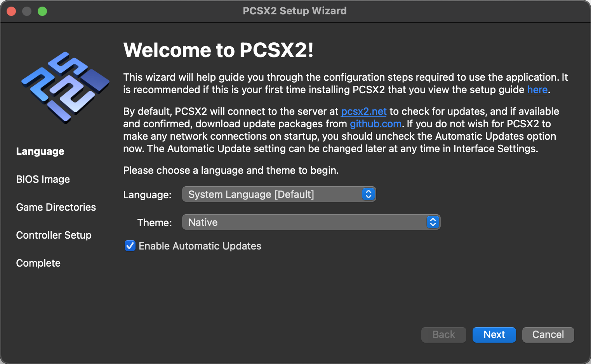Click the Language dropdown chevron arrows

point(368,194)
